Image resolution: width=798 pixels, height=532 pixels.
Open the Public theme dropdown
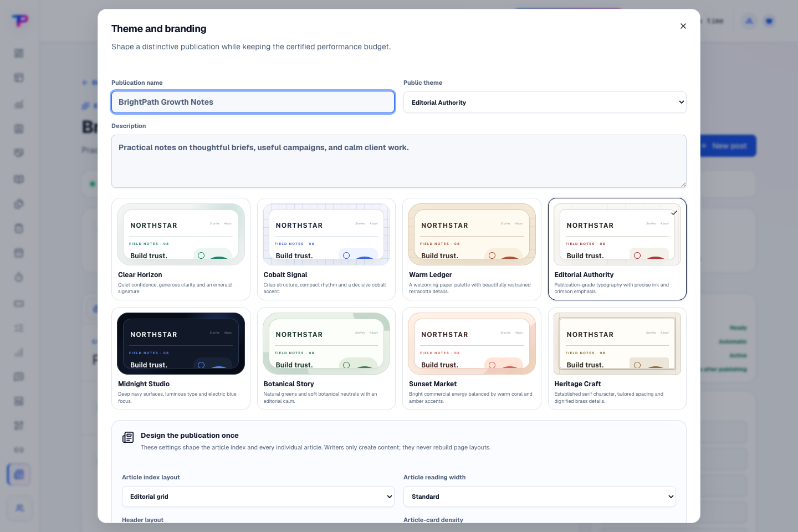(545, 103)
